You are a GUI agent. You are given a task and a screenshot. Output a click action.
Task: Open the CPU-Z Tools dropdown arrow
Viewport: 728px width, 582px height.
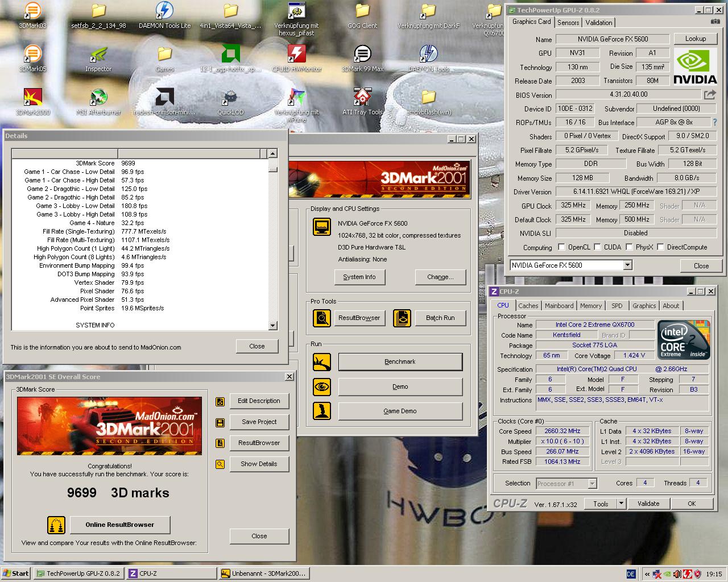tap(621, 504)
